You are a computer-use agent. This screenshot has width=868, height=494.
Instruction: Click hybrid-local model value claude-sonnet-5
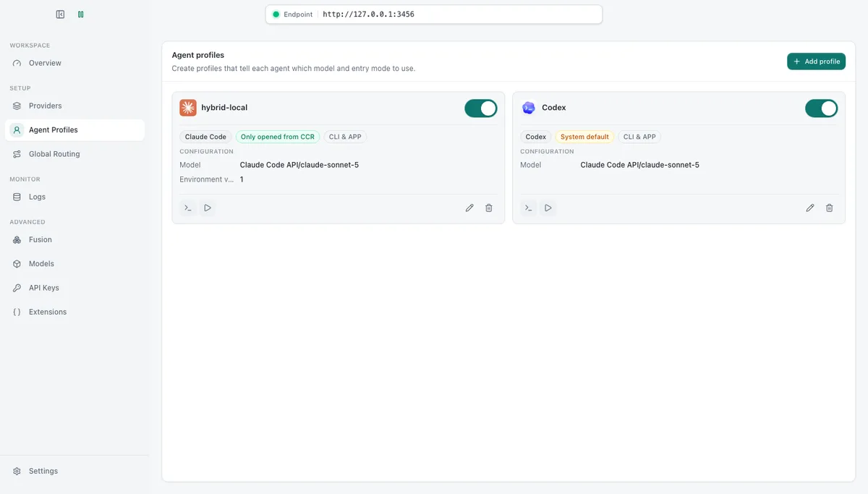click(x=299, y=165)
